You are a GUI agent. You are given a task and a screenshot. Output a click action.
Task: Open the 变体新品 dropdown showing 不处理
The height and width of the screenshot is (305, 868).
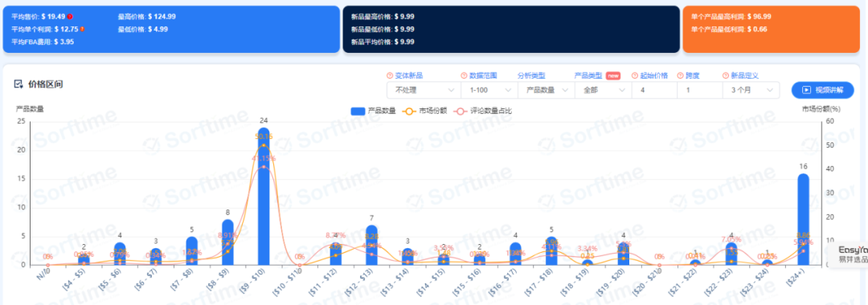pos(424,90)
